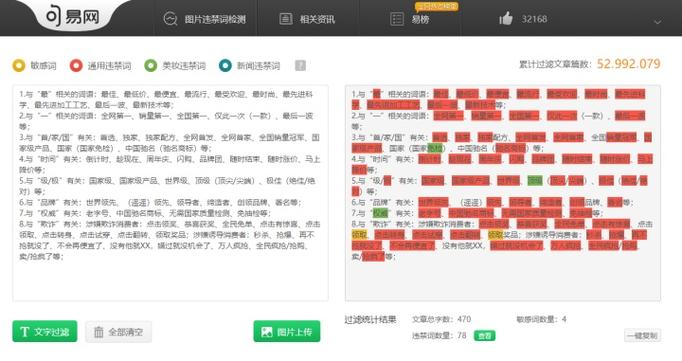682x361 pixels.
Task: Click the 违禁词数量: 78 statistic
Action: coord(439,336)
